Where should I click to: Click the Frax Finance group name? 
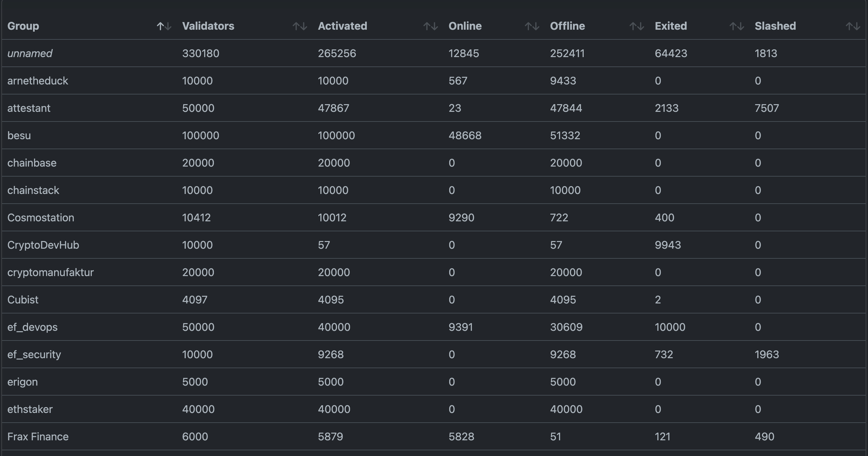pyautogui.click(x=38, y=437)
